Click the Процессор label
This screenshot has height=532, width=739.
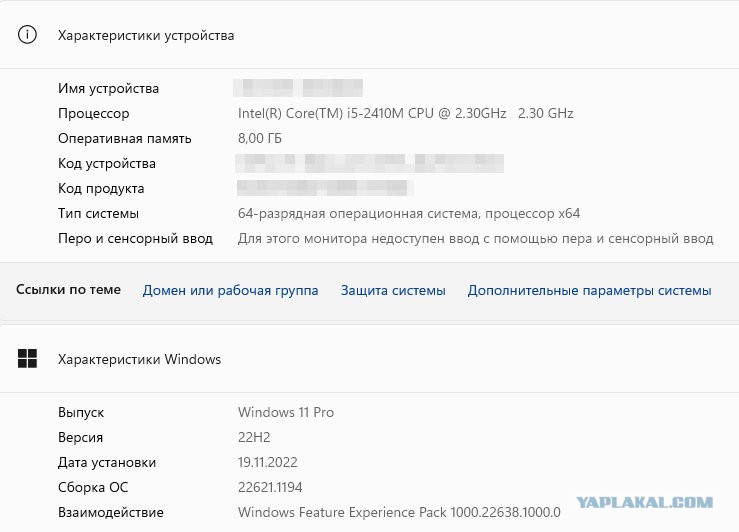[93, 114]
